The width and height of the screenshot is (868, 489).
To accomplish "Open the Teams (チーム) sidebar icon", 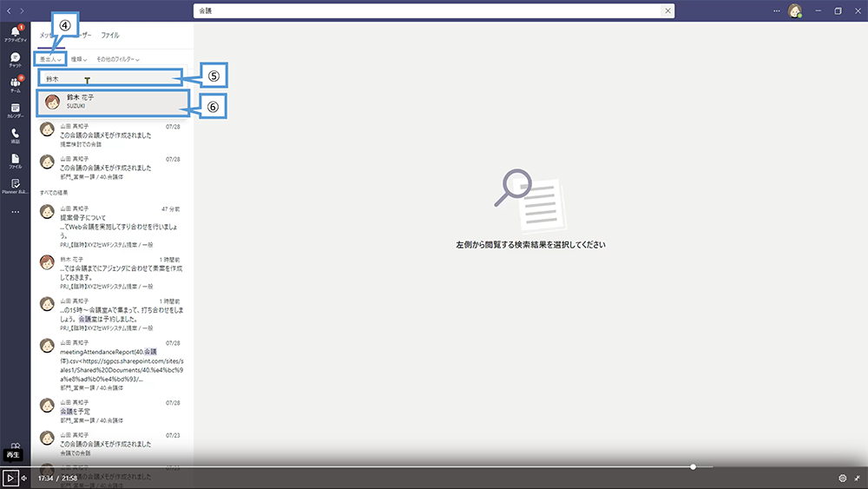I will click(x=15, y=84).
